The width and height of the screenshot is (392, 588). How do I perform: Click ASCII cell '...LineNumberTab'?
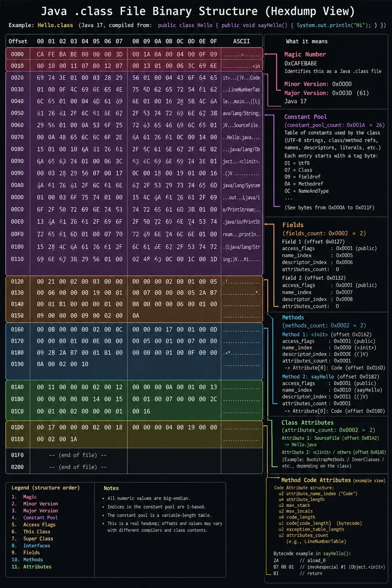coord(241,90)
